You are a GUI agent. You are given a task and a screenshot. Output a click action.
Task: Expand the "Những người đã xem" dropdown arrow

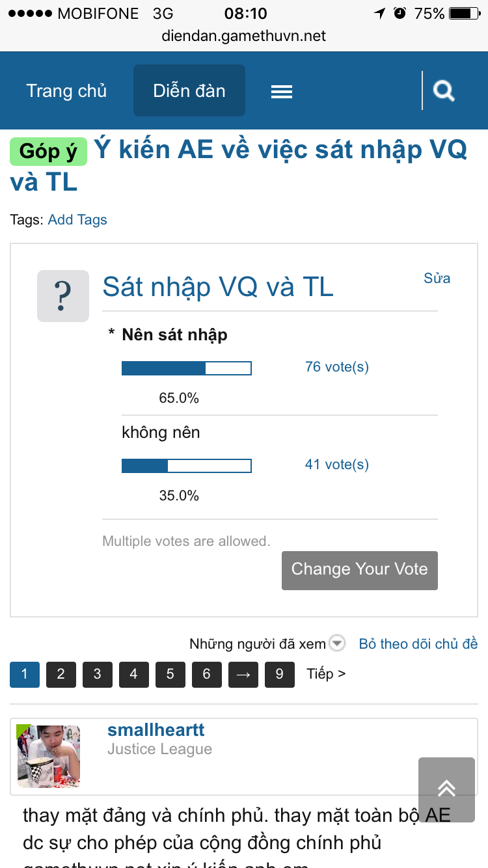[337, 644]
